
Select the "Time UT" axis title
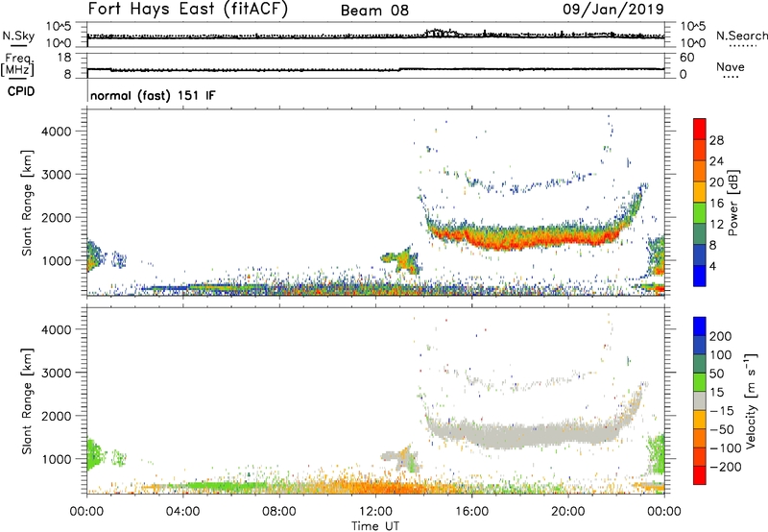[x=375, y=526]
